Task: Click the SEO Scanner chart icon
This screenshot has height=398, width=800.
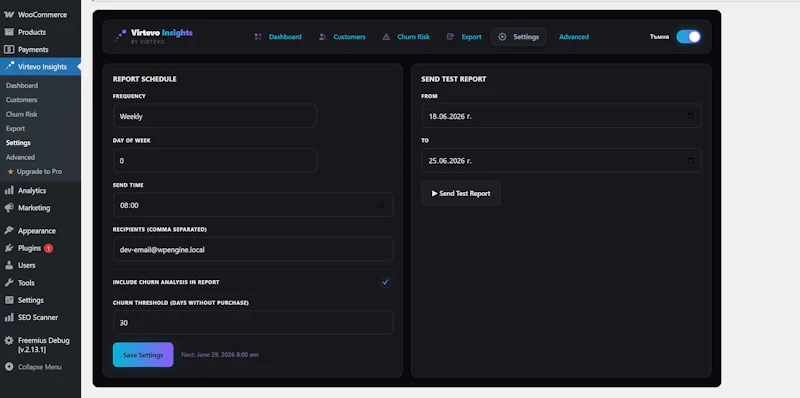Action: [9, 317]
